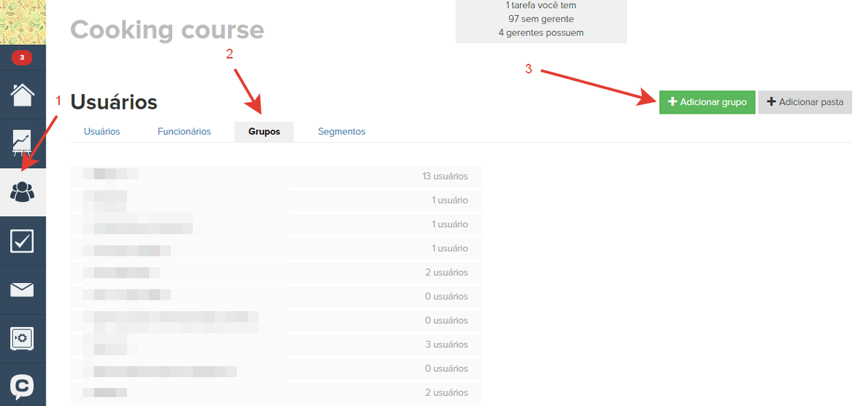The height and width of the screenshot is (406, 868).
Task: Switch to the Segmentos tab
Action: tap(341, 132)
